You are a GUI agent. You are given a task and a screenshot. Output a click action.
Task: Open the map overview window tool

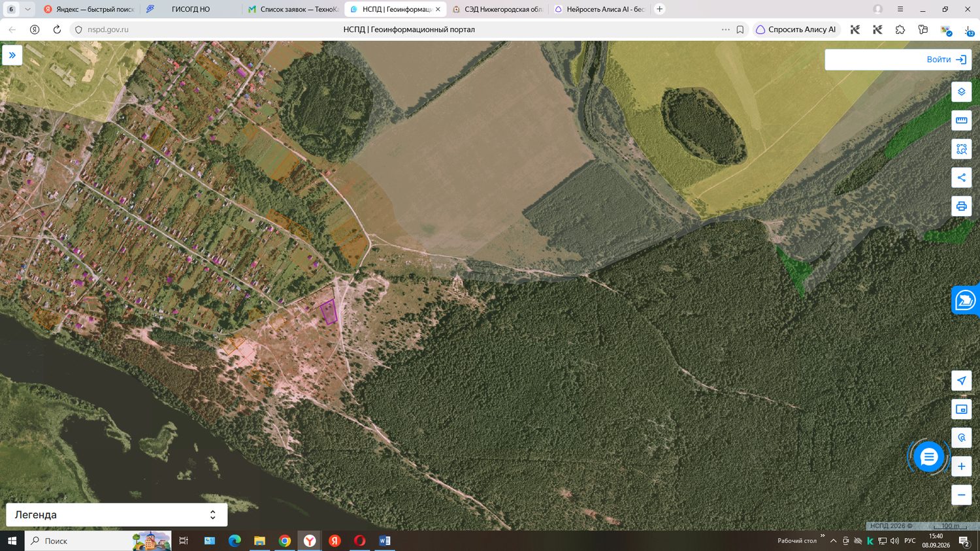click(961, 409)
